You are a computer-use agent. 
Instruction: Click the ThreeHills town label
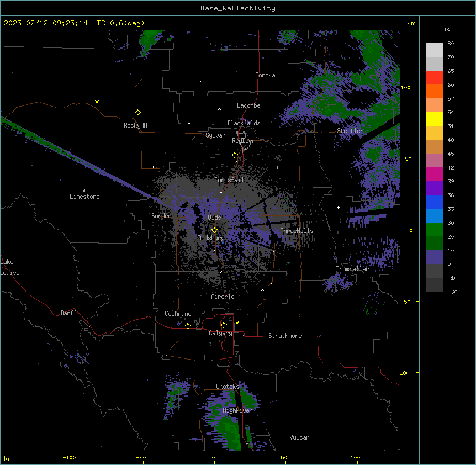pos(297,231)
